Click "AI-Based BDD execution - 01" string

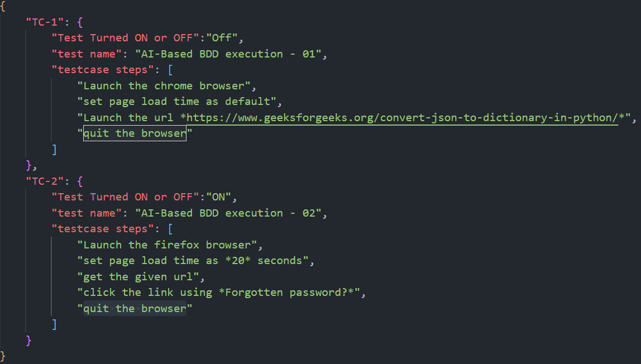pyautogui.click(x=228, y=54)
